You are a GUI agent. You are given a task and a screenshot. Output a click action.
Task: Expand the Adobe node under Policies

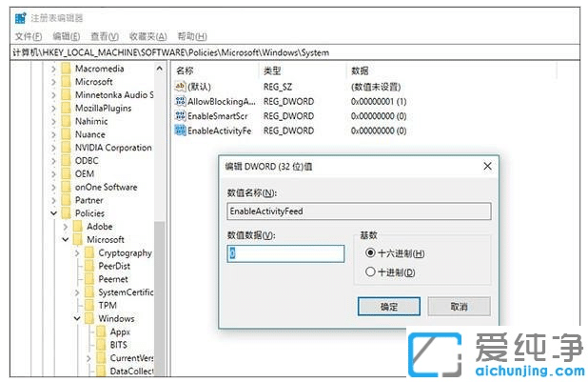point(66,227)
